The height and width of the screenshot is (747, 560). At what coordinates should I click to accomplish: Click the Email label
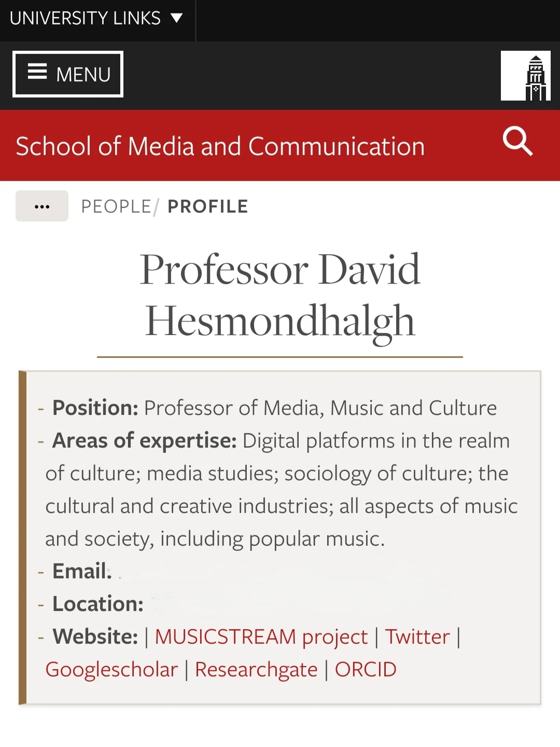(x=82, y=571)
